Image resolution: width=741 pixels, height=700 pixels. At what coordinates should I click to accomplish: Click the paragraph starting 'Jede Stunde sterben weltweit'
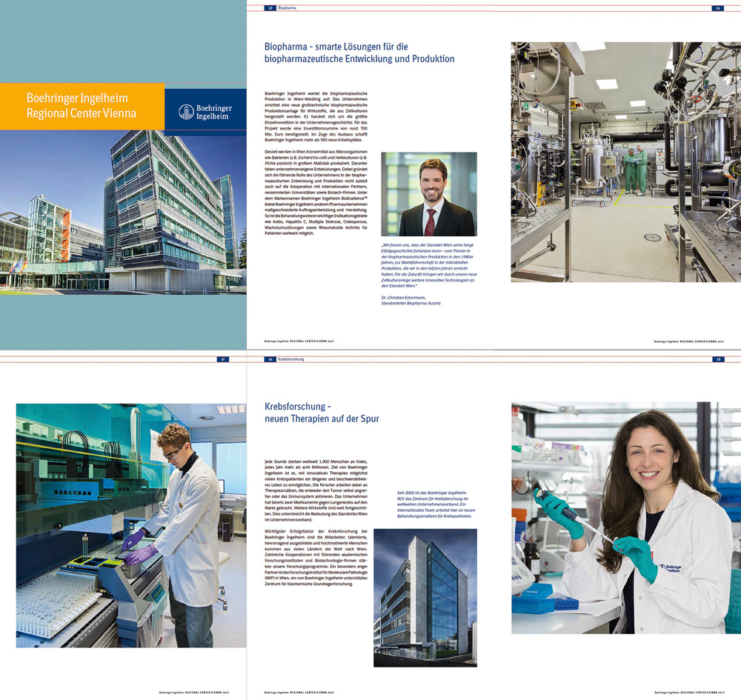tap(316, 490)
